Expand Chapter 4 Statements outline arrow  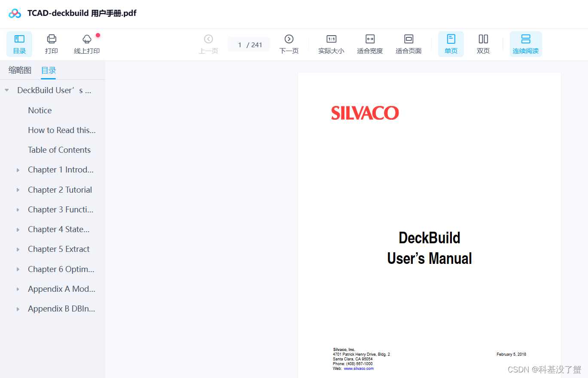(x=18, y=230)
